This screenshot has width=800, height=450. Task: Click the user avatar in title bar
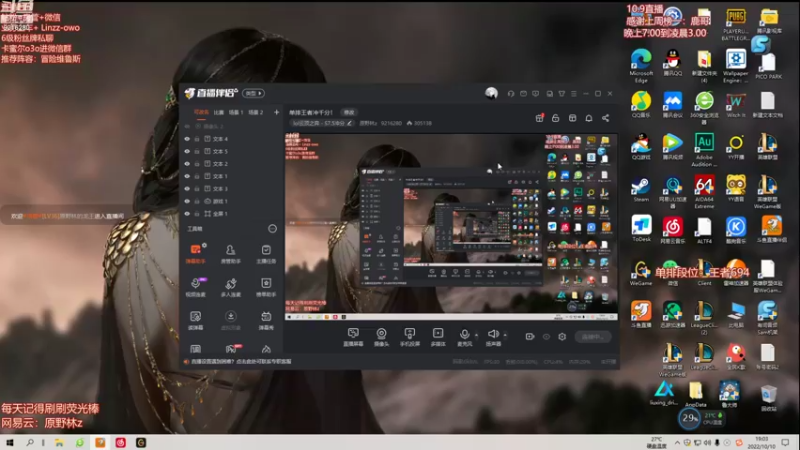[x=491, y=93]
